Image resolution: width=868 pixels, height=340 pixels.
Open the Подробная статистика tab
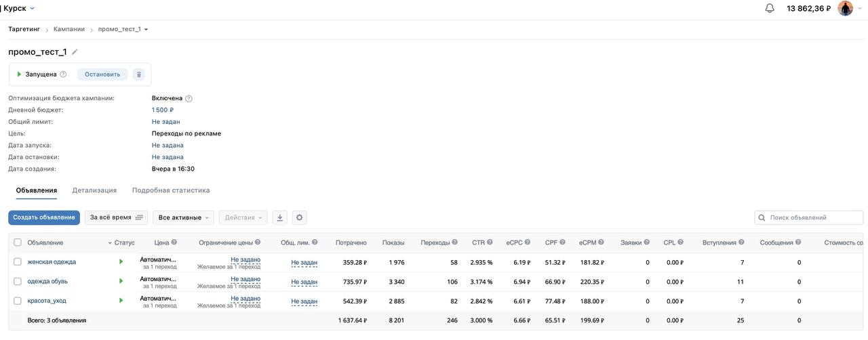coord(171,190)
